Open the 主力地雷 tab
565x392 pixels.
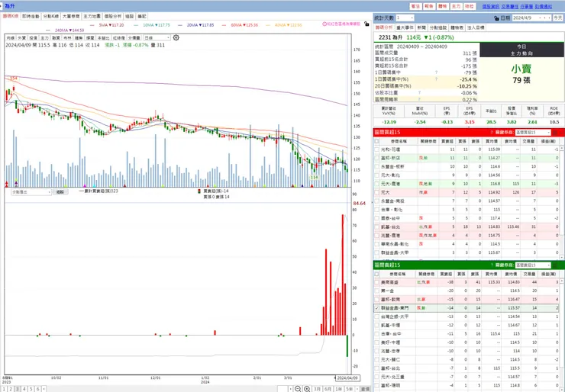point(92,17)
